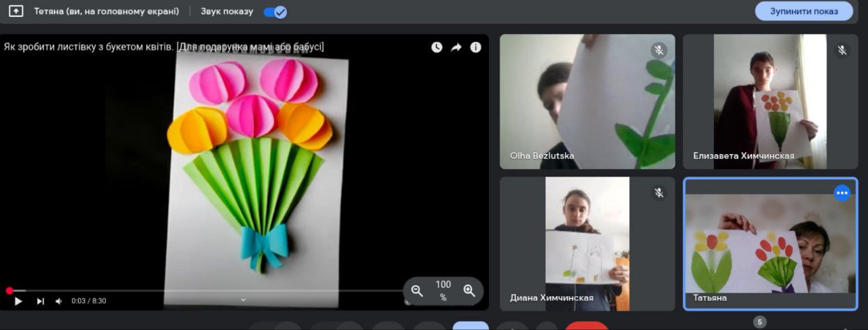Open the Watch later clock icon

point(437,47)
